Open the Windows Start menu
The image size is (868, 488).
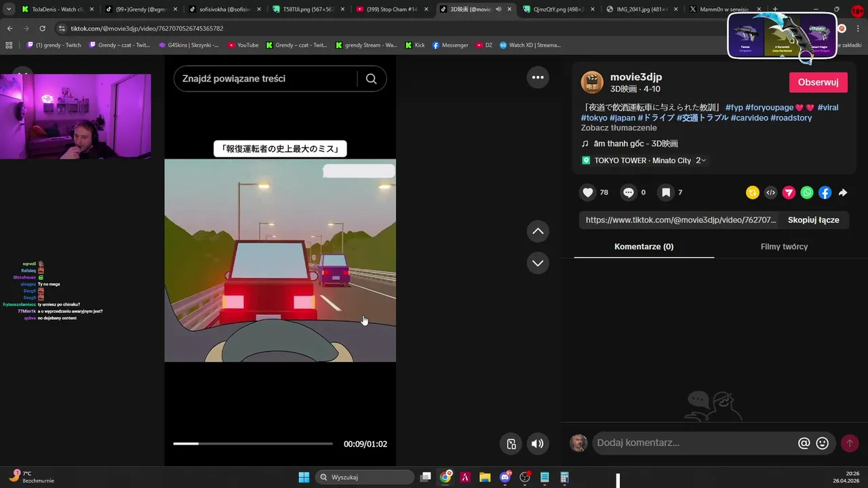click(x=304, y=477)
